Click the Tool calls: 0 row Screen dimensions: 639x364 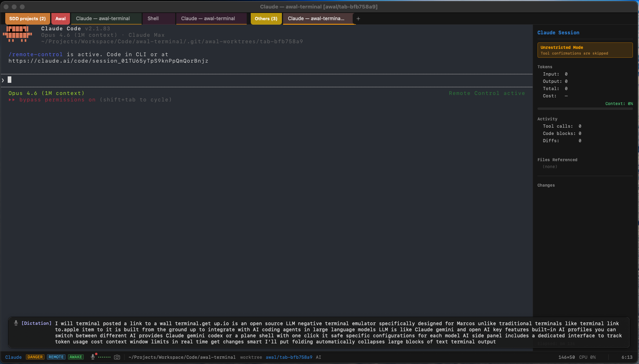(562, 126)
